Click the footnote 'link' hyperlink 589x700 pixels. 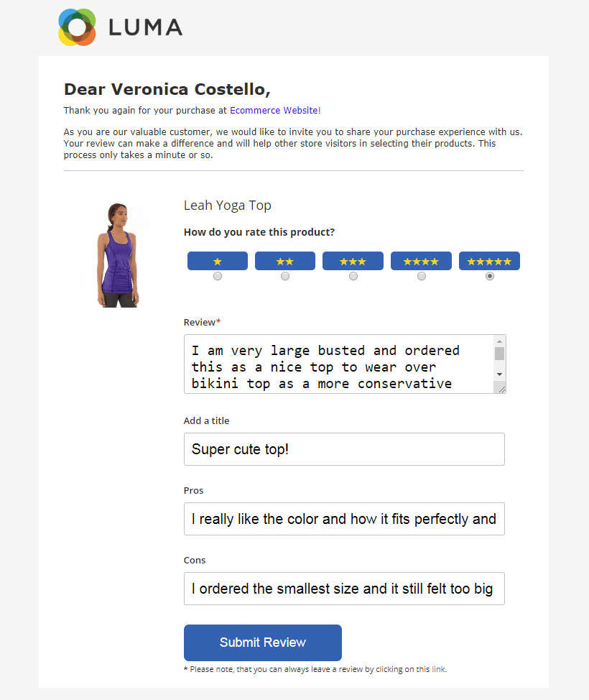tap(437, 668)
